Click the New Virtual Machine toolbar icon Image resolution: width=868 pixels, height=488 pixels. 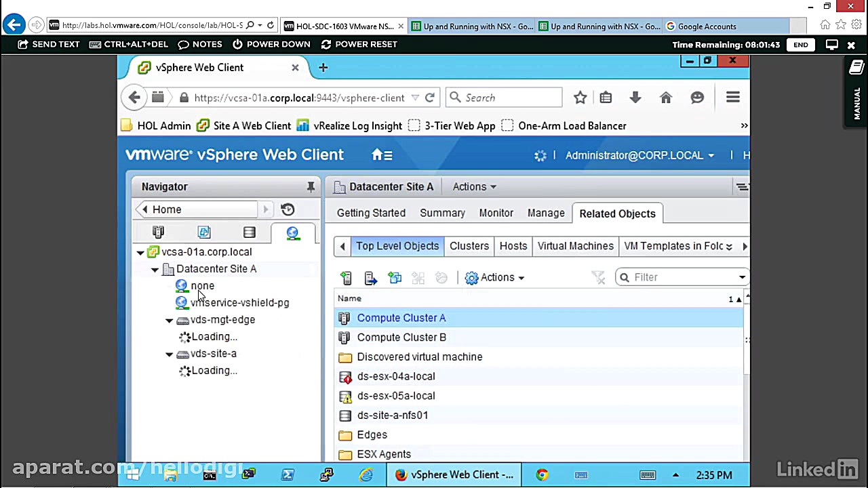pyautogui.click(x=346, y=277)
